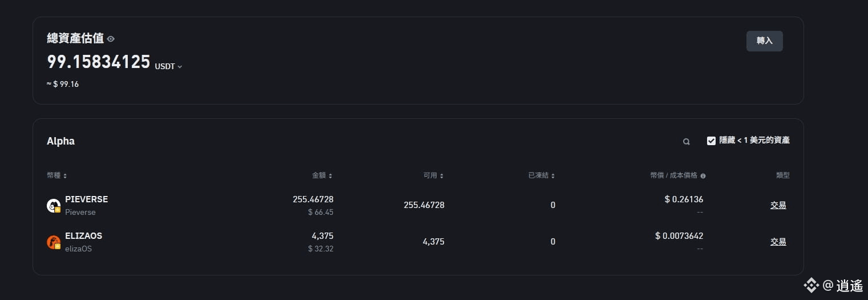Click the Binance logo watermark icon

[811, 285]
